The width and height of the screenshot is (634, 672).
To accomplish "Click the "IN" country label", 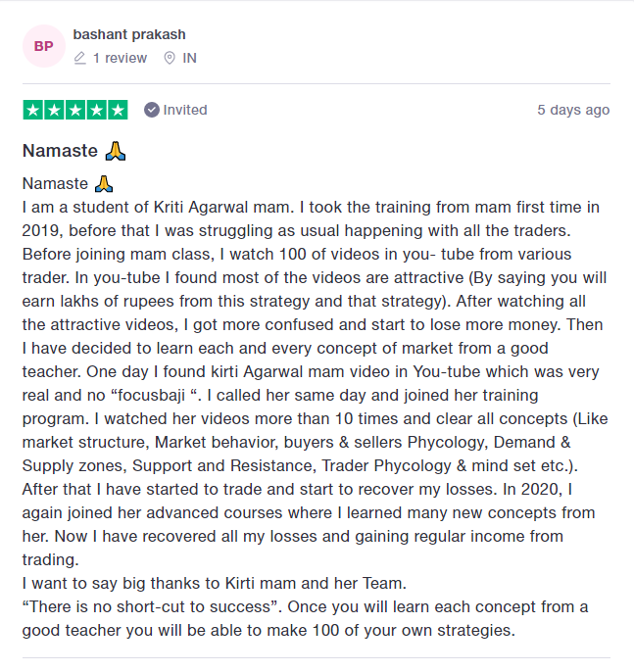I will (x=190, y=58).
